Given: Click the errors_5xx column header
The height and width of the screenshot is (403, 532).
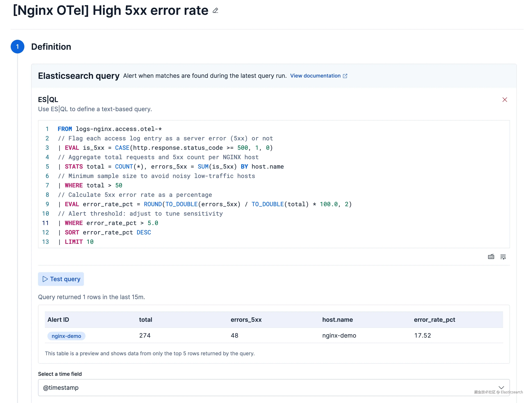Looking at the screenshot, I should click(x=246, y=319).
